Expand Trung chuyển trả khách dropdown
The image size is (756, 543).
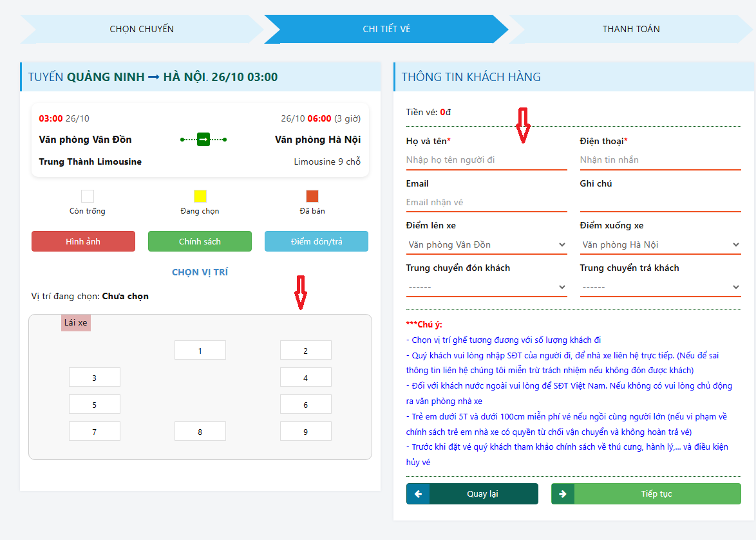(x=660, y=287)
